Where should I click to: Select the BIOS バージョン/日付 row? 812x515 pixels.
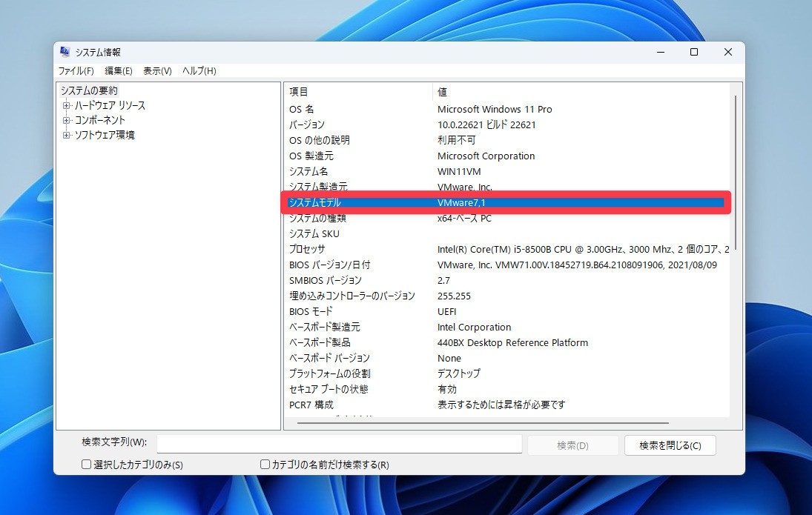tap(507, 265)
